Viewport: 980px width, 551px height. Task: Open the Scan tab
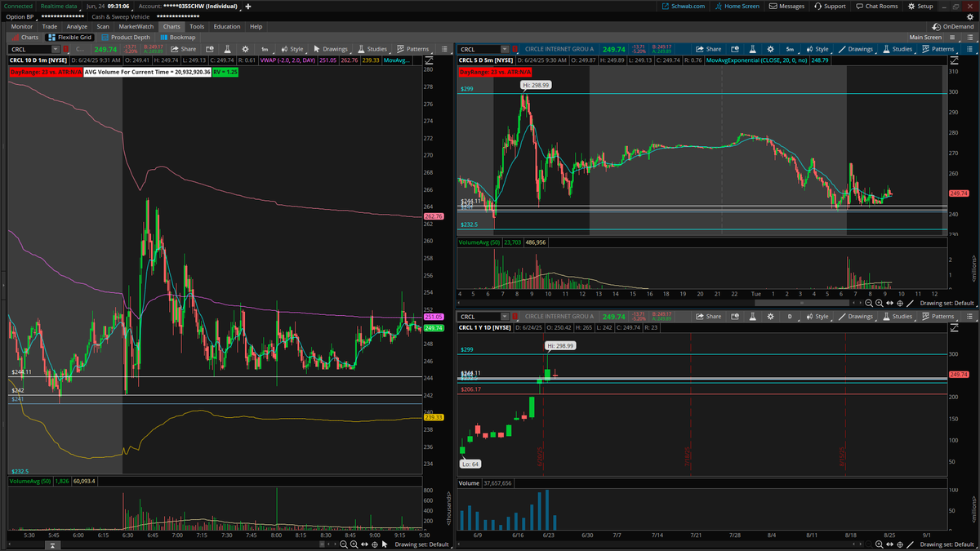tap(103, 26)
